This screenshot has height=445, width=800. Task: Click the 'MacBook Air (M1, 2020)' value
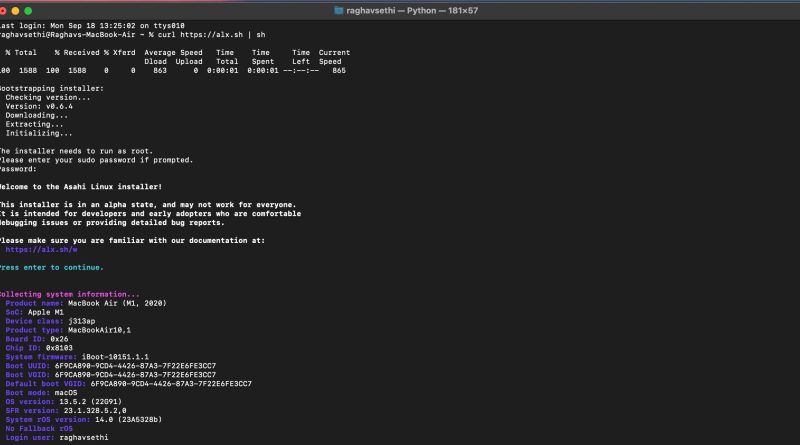(x=117, y=303)
